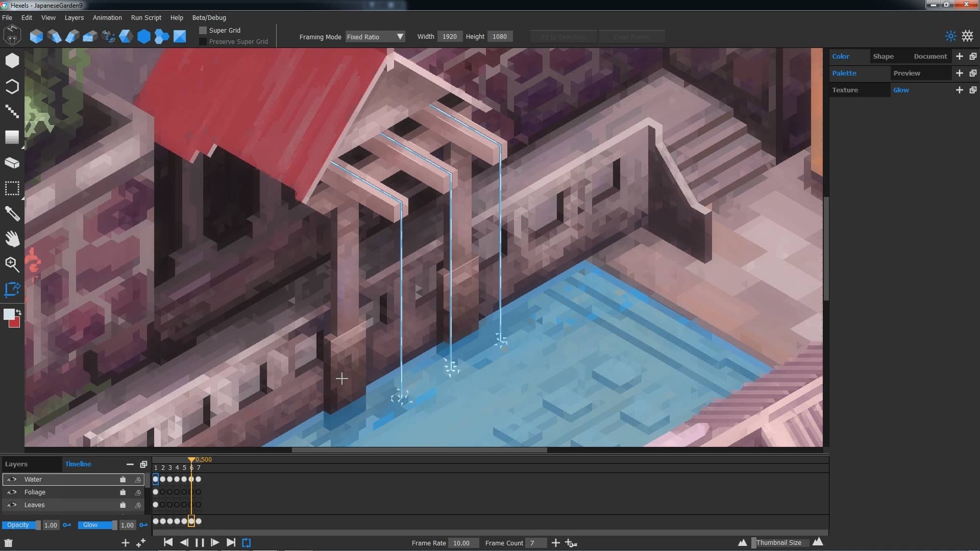Screen dimensions: 980x551
Task: Lock the Foliage layer
Action: [122, 492]
